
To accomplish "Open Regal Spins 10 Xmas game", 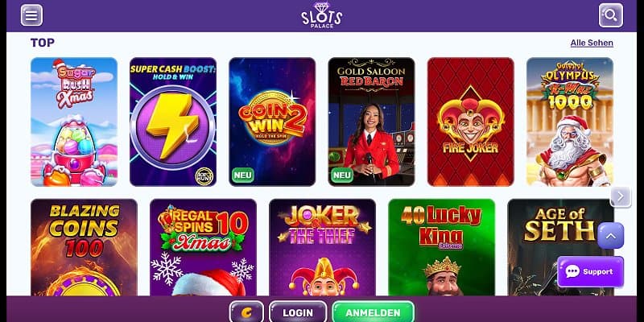I will [204, 248].
